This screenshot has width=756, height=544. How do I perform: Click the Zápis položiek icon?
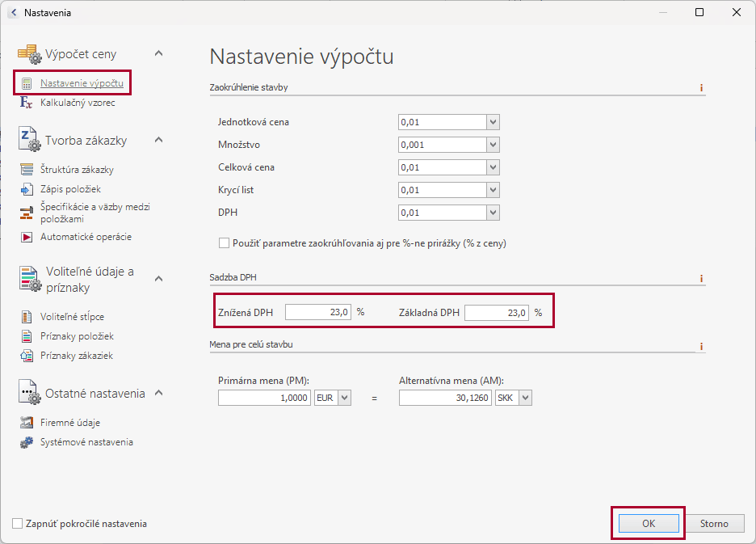26,189
